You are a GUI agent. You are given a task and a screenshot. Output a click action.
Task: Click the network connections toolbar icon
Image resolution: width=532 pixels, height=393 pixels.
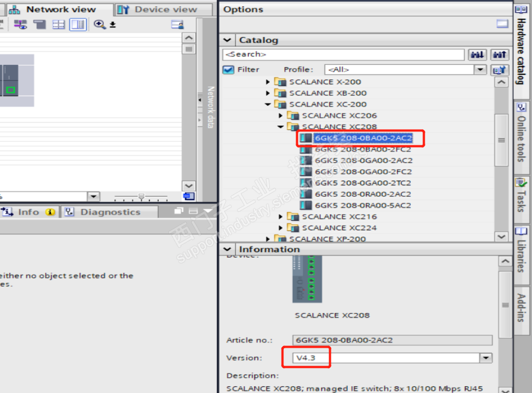click(x=20, y=25)
